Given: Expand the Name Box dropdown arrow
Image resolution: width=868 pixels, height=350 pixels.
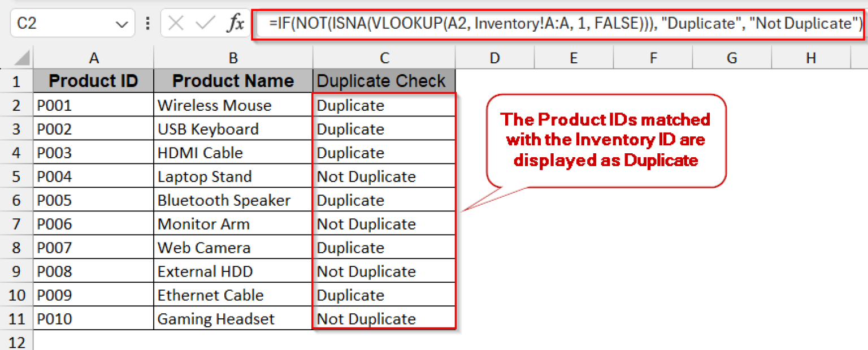Looking at the screenshot, I should pyautogui.click(x=121, y=24).
